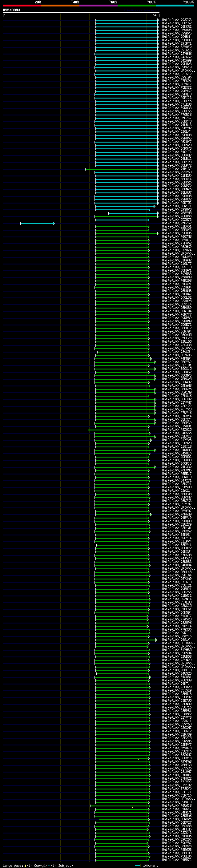Click the cyan ~100% identity legend bar
Screen dimensions: 197x868
tap(175, 6)
